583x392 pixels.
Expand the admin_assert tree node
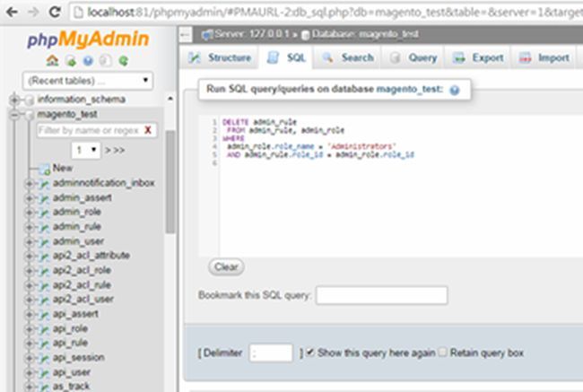[29, 198]
